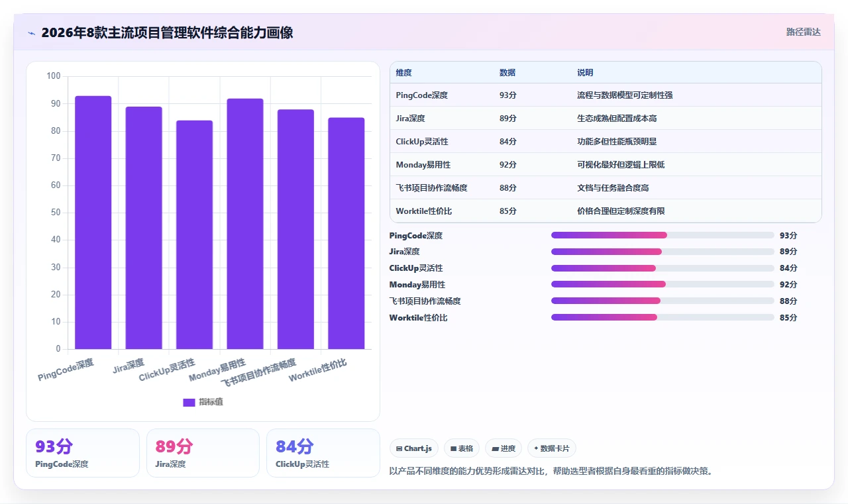Click the PingCode深度 progress bar

[662, 235]
